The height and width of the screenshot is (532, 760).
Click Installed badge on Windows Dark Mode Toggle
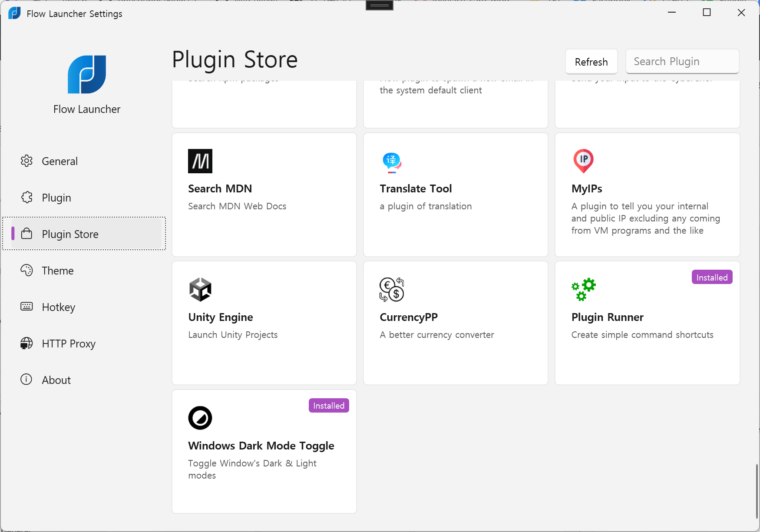pos(329,406)
